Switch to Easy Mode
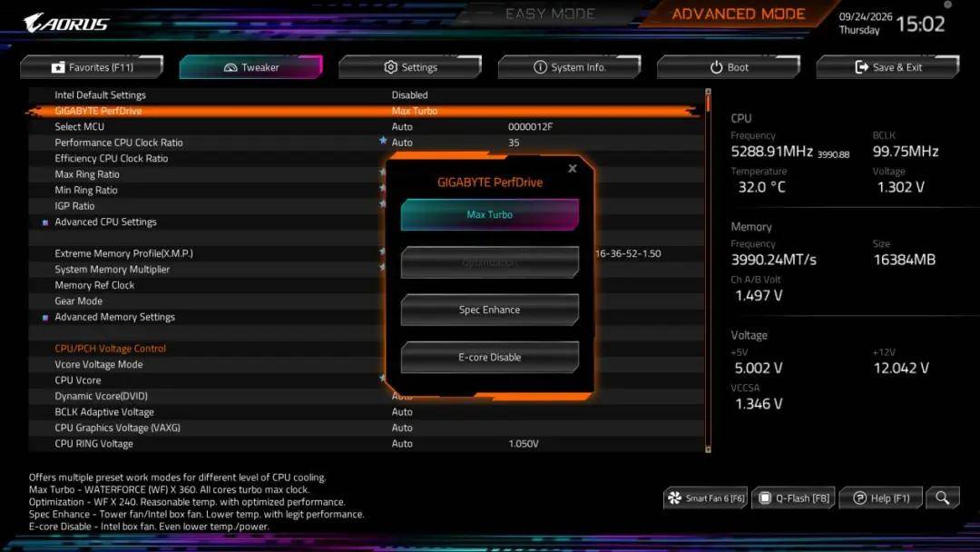Image resolution: width=980 pixels, height=552 pixels. (x=550, y=14)
